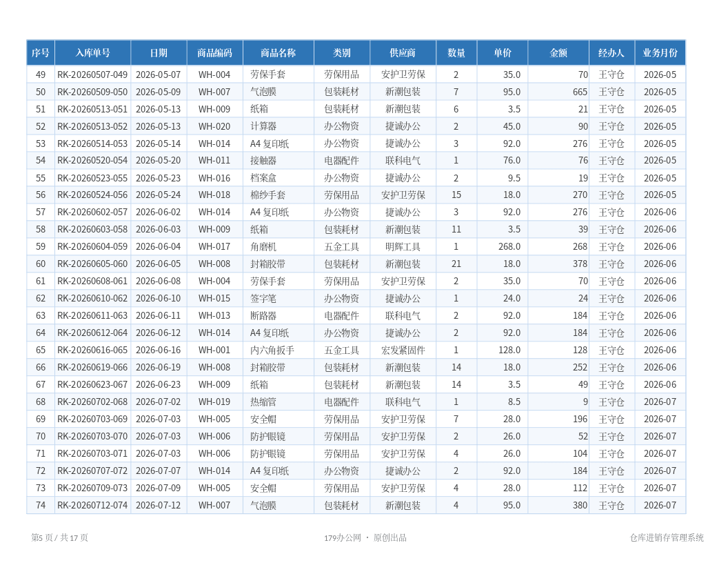This screenshot has height=563, width=728.
Task: Select the 供应商 column header
Action: 403,53
